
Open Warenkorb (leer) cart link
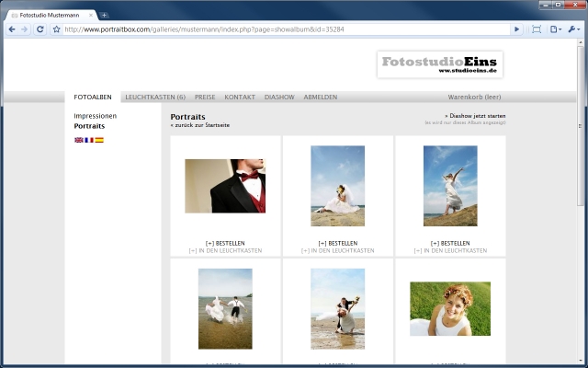click(474, 97)
